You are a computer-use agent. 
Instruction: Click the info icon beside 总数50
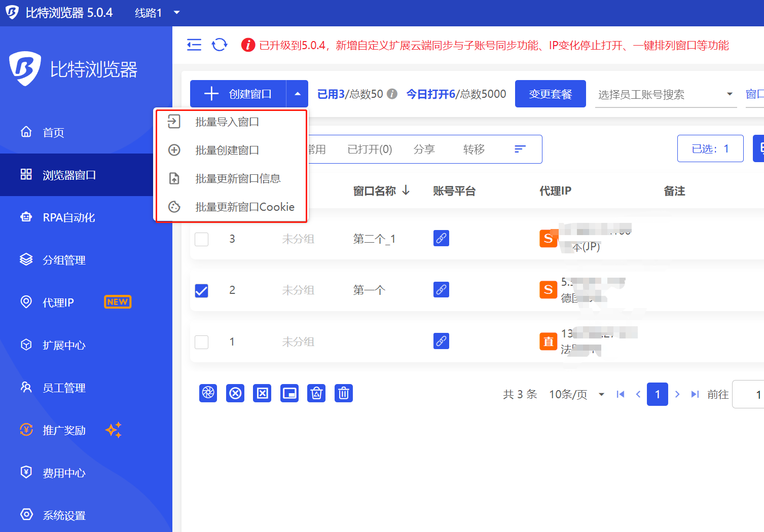tap(392, 94)
